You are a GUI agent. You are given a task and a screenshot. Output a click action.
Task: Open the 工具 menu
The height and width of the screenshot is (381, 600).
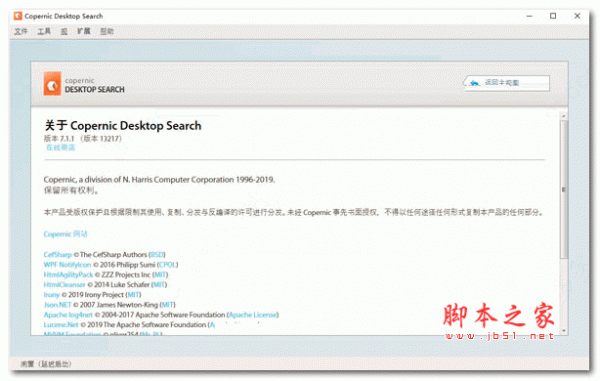pos(44,31)
